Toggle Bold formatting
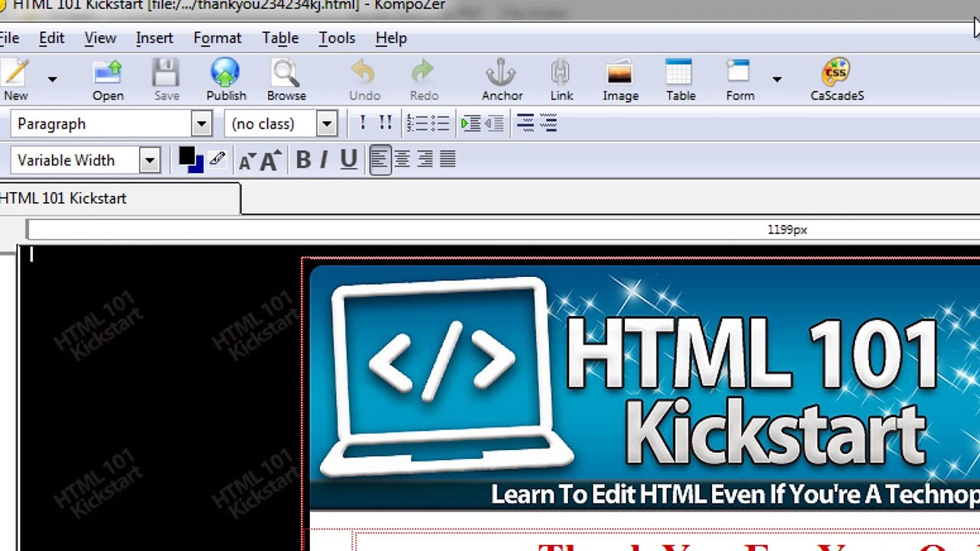This screenshot has height=551, width=980. point(303,160)
